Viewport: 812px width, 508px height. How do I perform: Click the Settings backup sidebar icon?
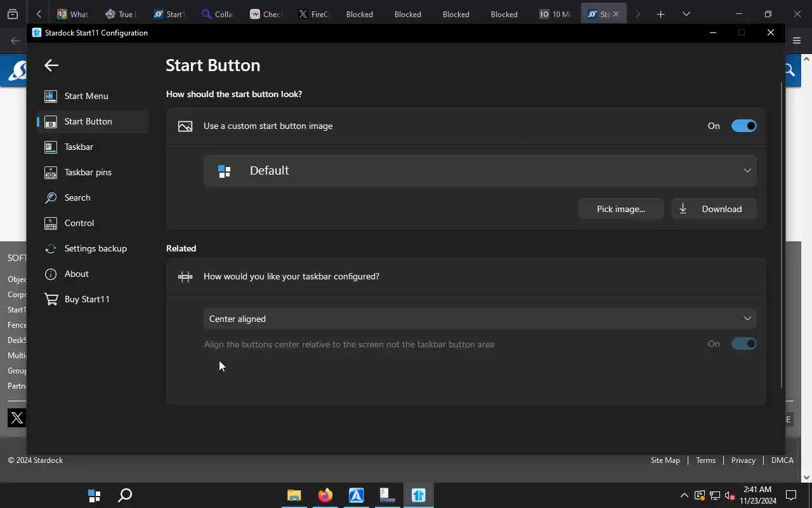coord(51,248)
